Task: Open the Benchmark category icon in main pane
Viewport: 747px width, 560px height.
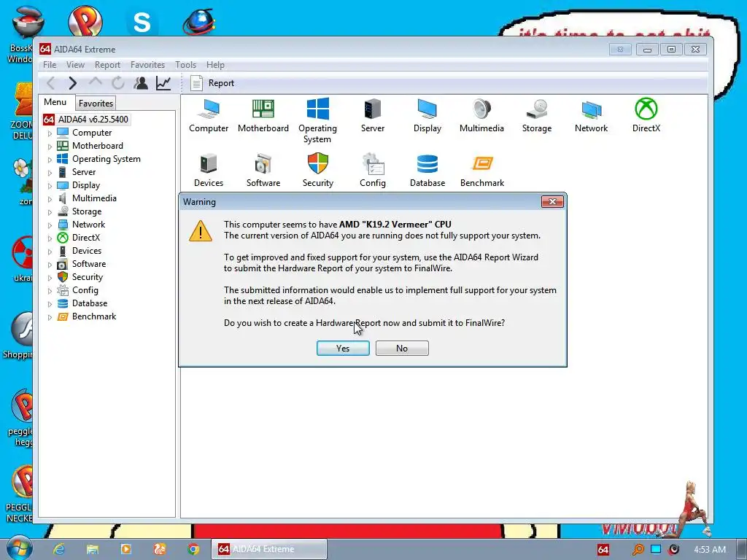Action: point(482,171)
